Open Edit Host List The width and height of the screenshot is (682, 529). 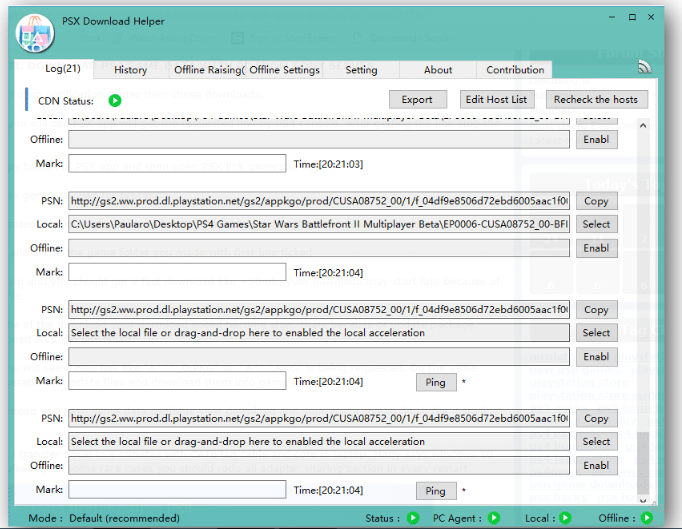click(497, 99)
